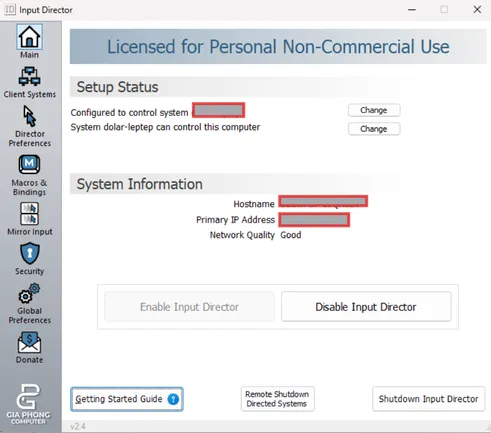The height and width of the screenshot is (433, 491).
Task: Select the Main tab label
Action: coord(29,55)
